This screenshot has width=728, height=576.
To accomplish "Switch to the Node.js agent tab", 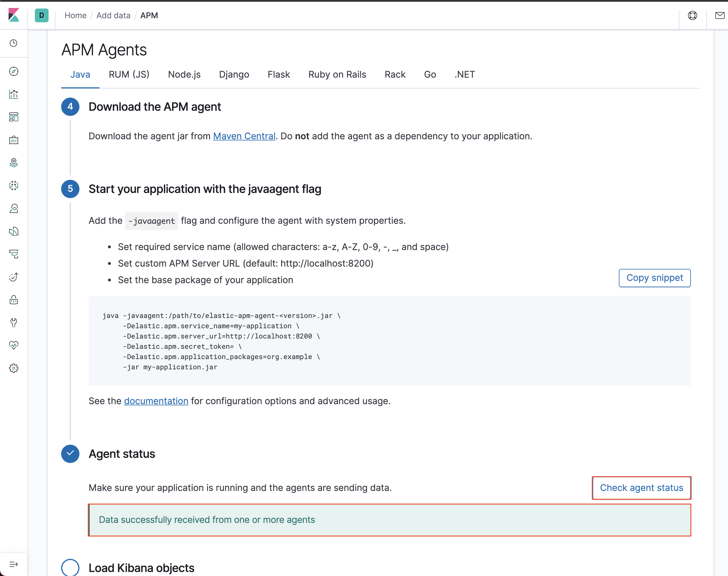I will click(184, 74).
